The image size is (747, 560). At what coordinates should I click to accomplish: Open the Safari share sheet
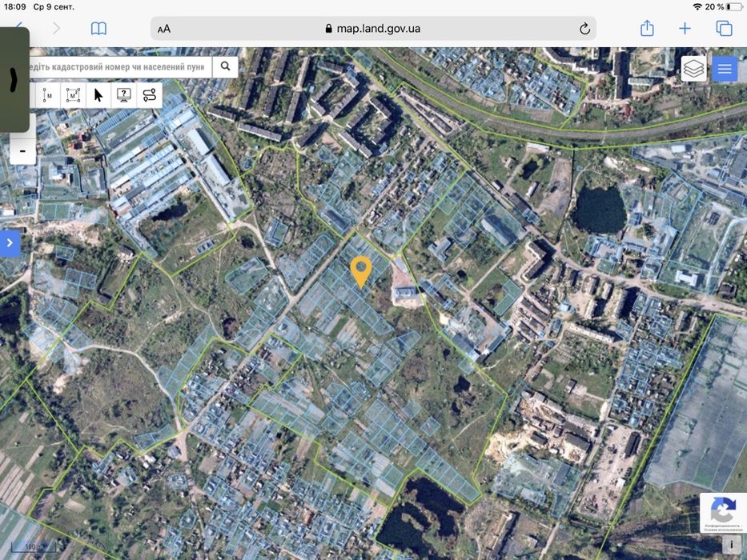click(x=646, y=28)
